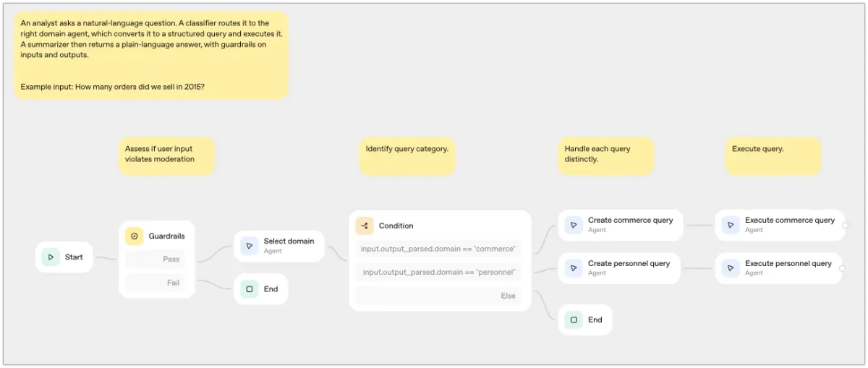The width and height of the screenshot is (868, 368).
Task: Select the 'Identify query category.' sticky note
Action: tap(407, 156)
